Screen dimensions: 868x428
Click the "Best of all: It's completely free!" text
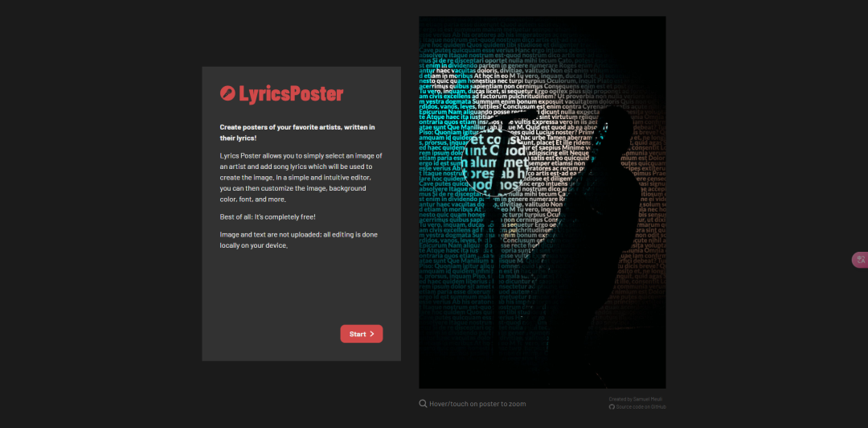(x=268, y=216)
